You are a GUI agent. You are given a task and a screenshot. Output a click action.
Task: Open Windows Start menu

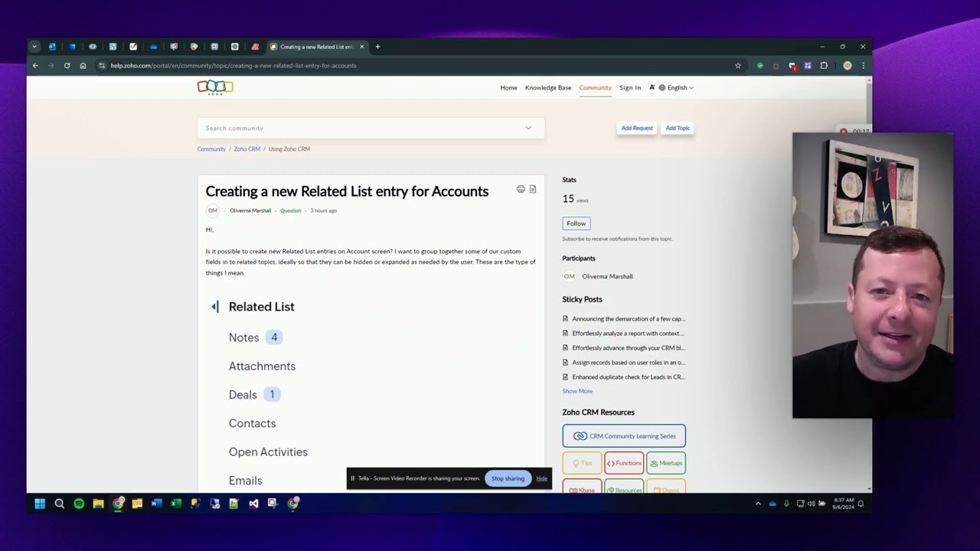click(40, 504)
